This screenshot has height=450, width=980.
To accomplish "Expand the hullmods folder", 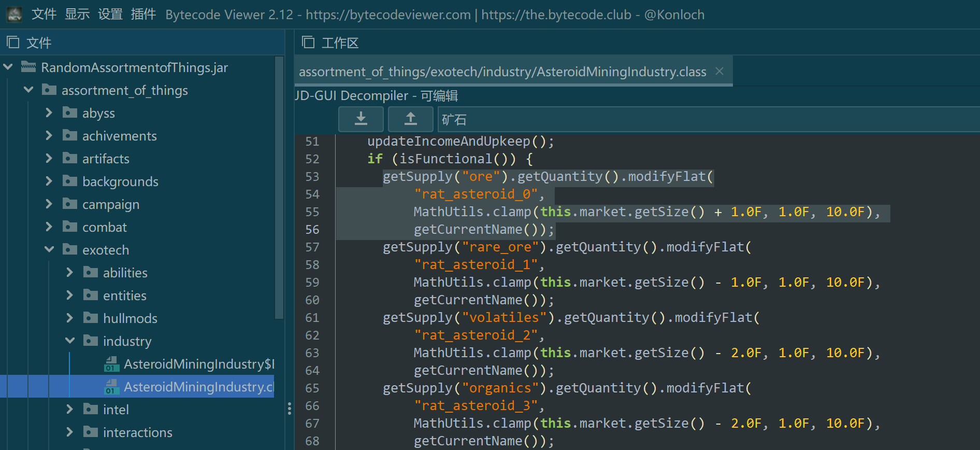I will (x=70, y=318).
